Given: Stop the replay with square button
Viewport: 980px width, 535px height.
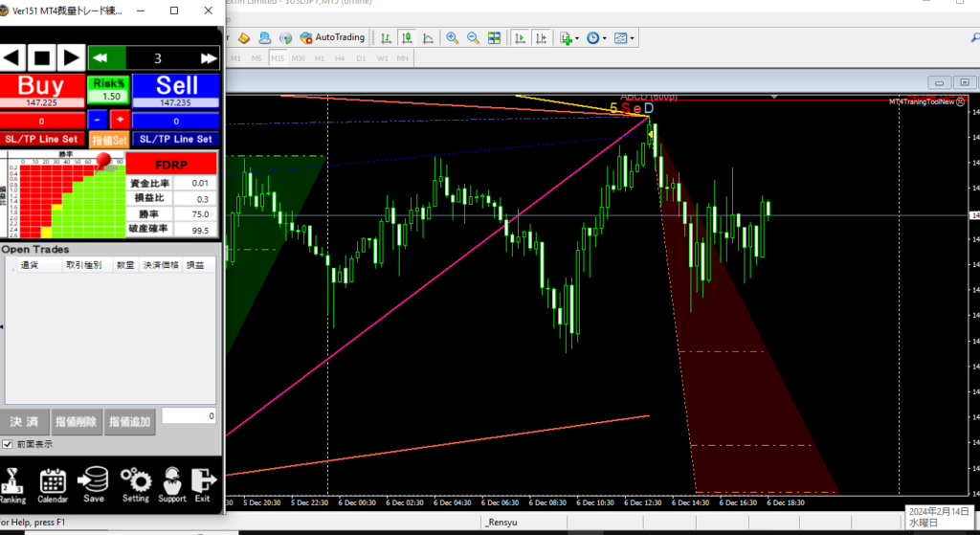Looking at the screenshot, I should click(x=42, y=58).
